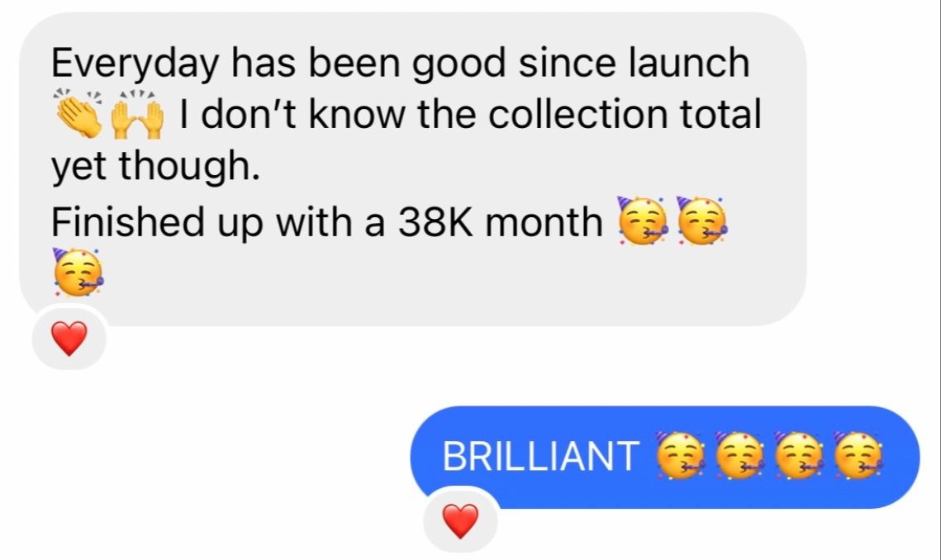Click the second party face emoji after "38K month"

point(701,221)
